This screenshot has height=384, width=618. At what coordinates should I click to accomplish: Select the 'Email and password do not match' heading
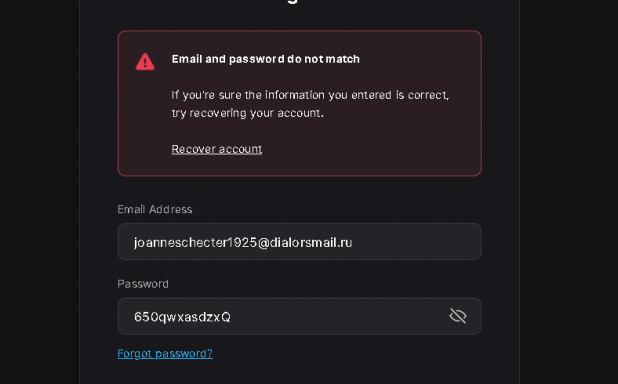266,59
